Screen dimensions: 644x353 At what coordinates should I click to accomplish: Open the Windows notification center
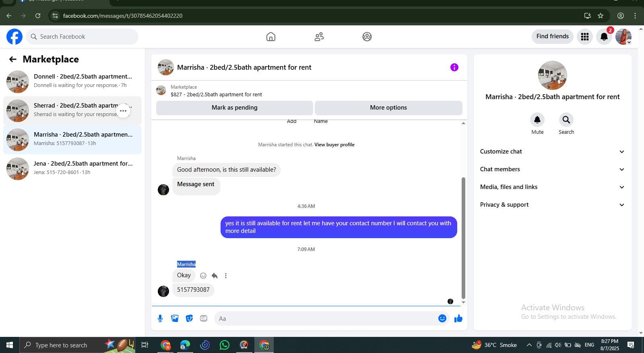631,345
